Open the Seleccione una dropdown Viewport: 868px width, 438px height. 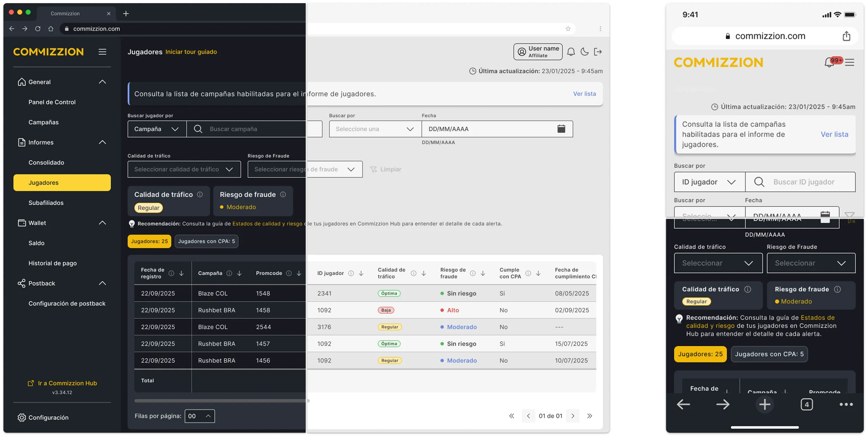(x=375, y=129)
